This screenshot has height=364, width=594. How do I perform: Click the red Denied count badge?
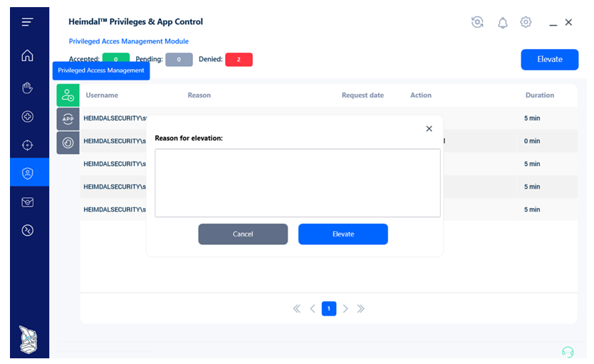[239, 59]
